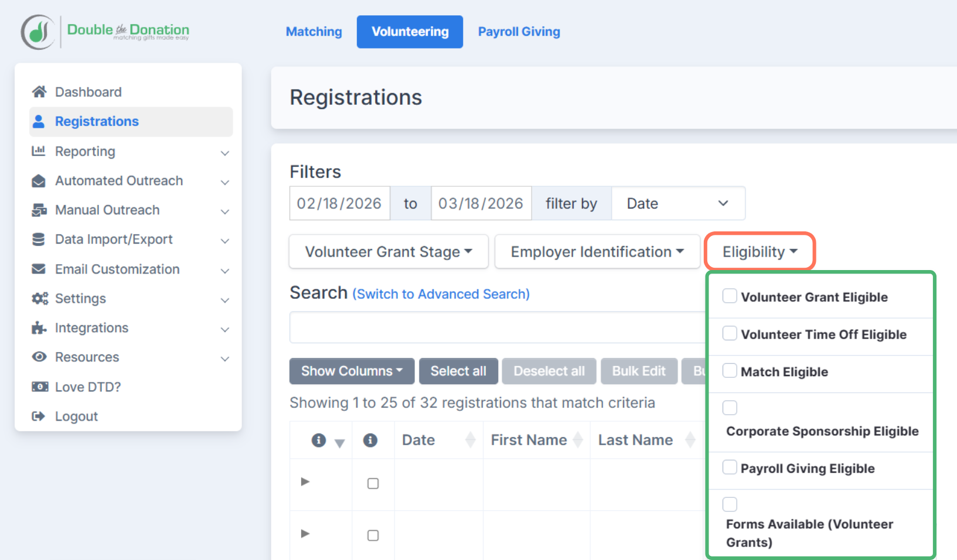Open the Payroll Giving tab
Viewport: 957px width, 560px height.
pos(519,32)
